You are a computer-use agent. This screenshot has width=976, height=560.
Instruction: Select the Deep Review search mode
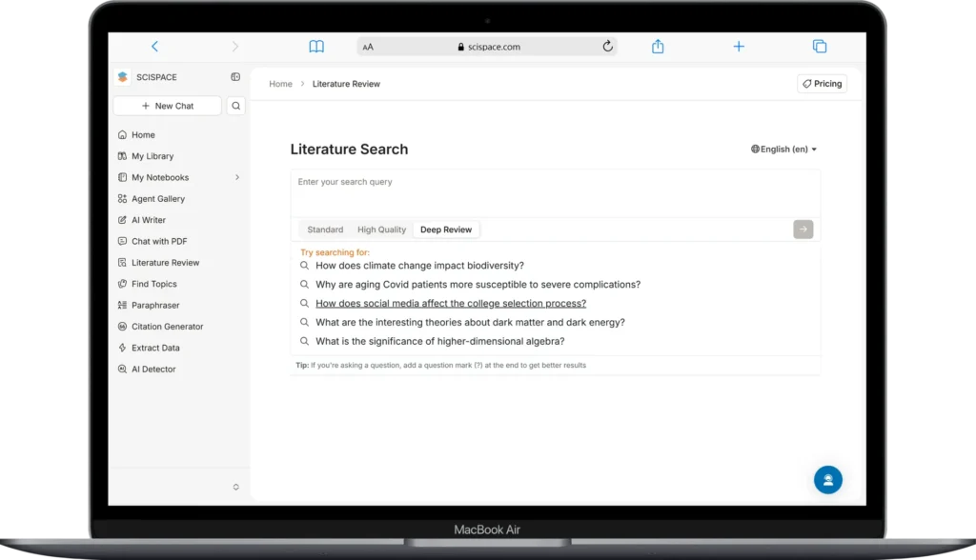tap(446, 230)
